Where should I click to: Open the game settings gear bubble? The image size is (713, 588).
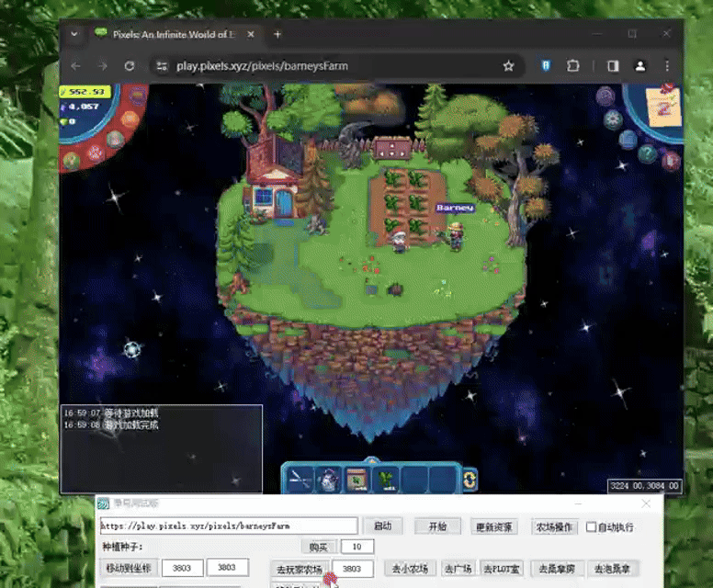click(613, 119)
